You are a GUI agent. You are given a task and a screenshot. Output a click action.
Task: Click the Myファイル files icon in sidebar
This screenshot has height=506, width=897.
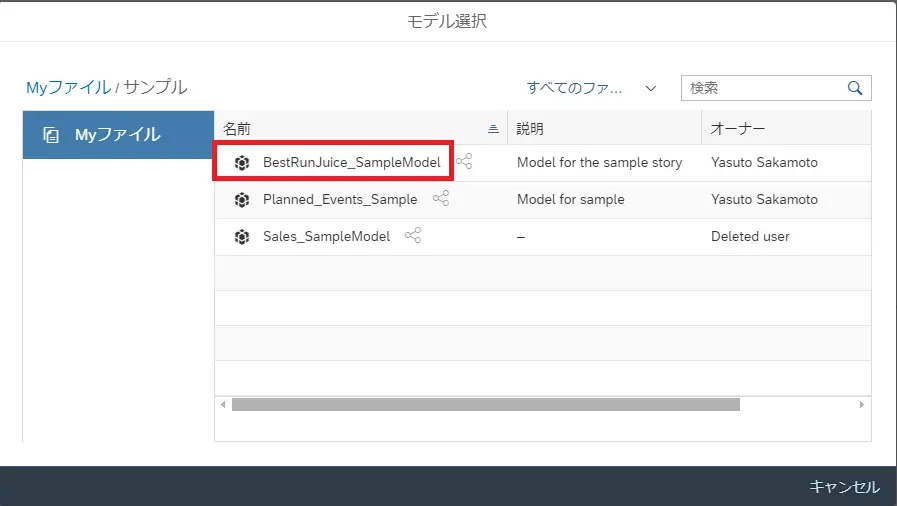point(51,135)
